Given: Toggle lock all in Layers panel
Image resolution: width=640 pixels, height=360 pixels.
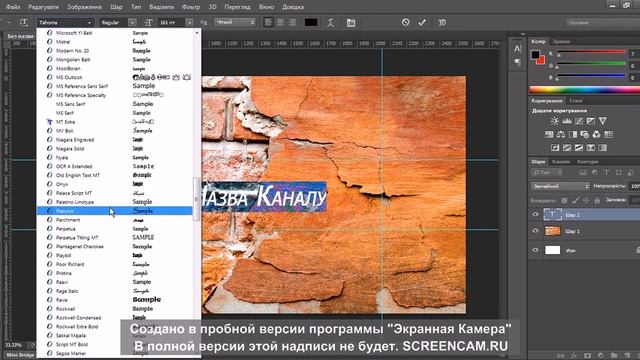Looking at the screenshot, I should click(x=597, y=200).
